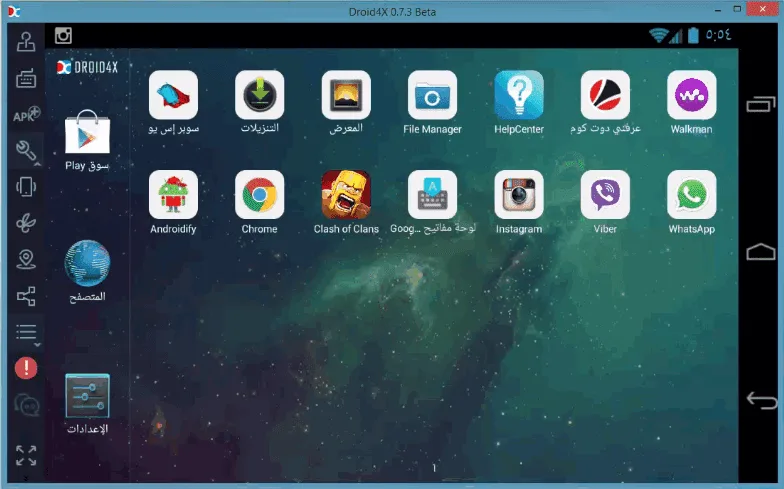Click Android recent apps button
Image resolution: width=784 pixels, height=489 pixels.
pos(761,104)
